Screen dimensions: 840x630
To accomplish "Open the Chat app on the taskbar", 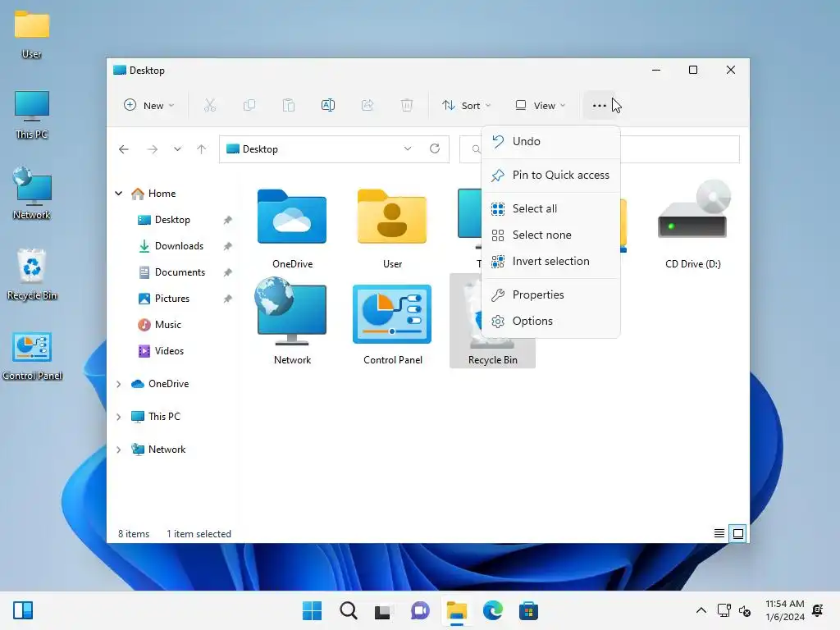I will (420, 610).
